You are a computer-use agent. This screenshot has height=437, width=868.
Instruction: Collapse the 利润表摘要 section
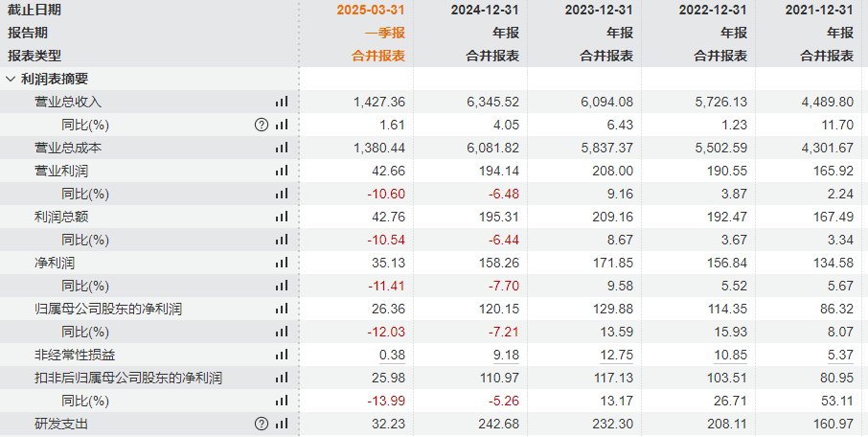pos(11,79)
